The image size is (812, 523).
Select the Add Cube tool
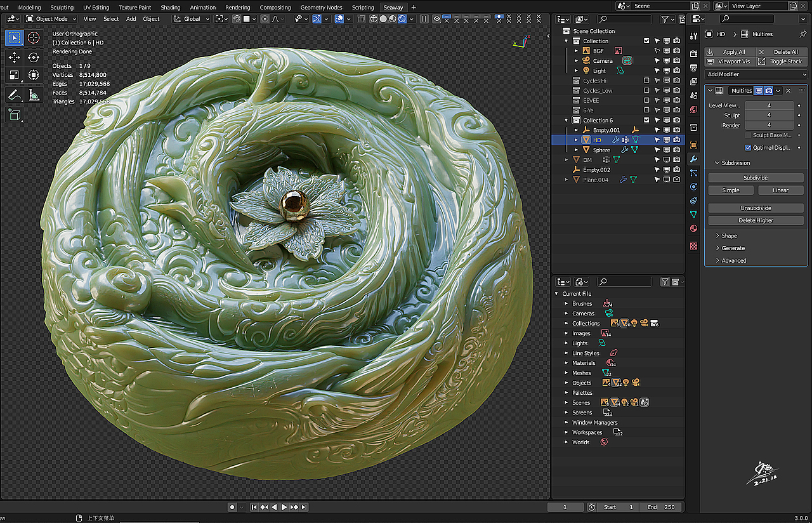coord(15,115)
